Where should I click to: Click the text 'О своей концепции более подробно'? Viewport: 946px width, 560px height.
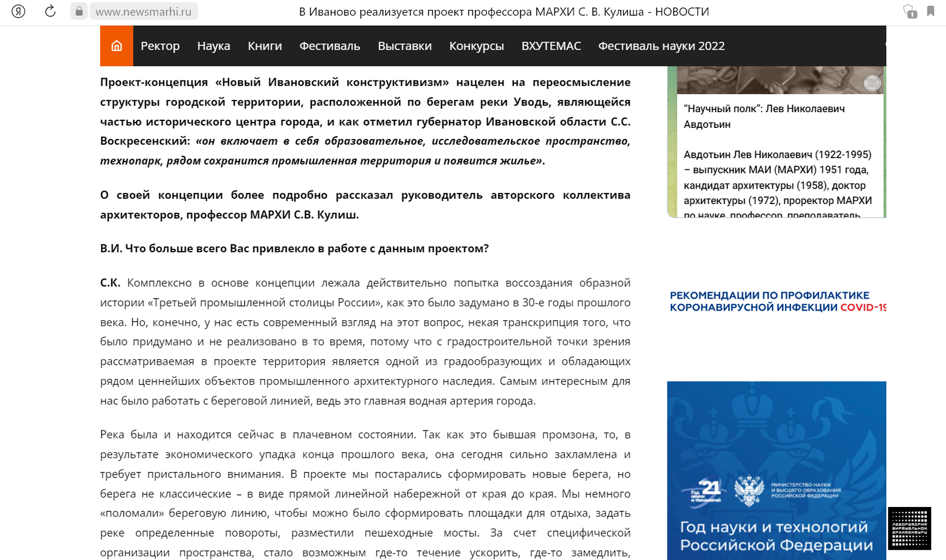[365, 205]
